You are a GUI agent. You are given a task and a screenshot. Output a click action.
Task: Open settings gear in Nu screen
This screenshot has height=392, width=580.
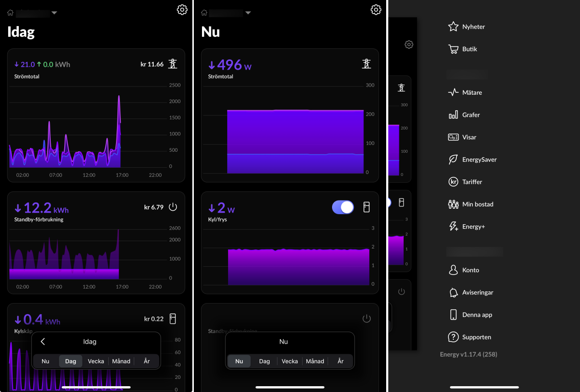376,10
